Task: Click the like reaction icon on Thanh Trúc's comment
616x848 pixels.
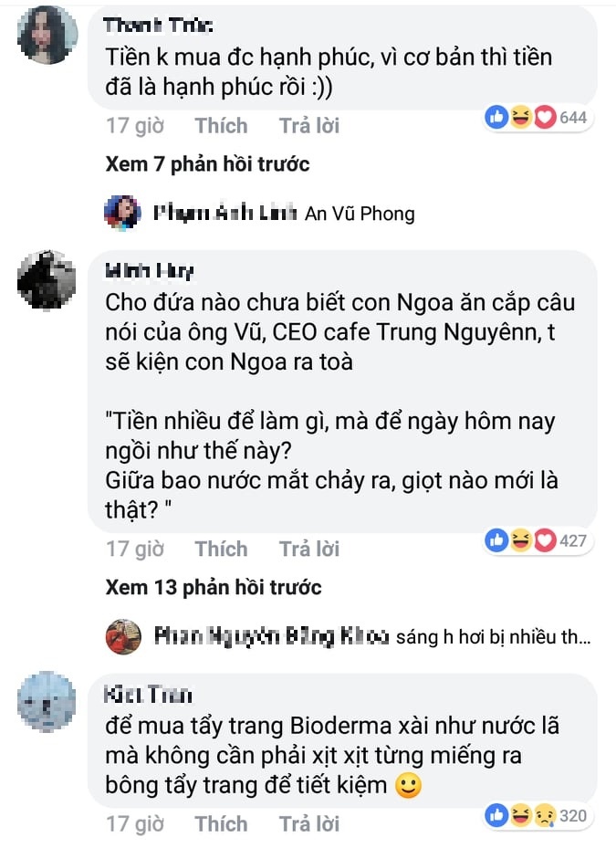Action: coord(497,119)
